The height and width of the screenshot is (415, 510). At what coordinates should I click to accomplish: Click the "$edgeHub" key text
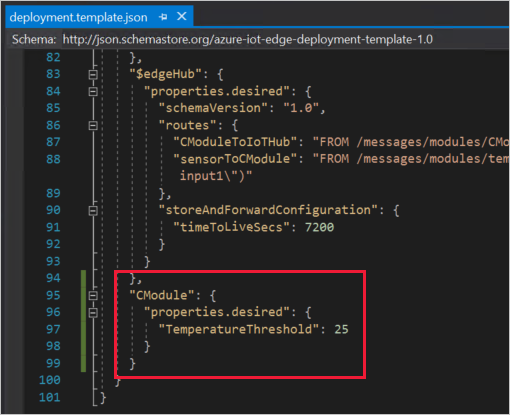(x=166, y=74)
